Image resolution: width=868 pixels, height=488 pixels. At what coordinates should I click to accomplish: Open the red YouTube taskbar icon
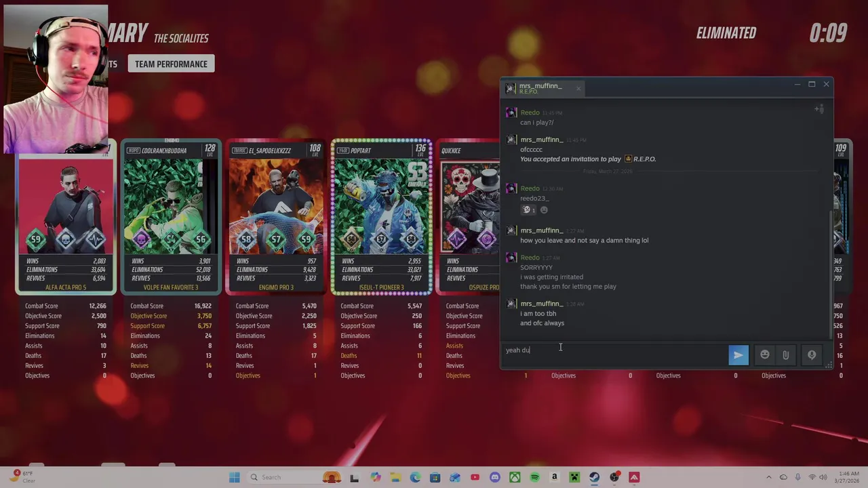475,478
